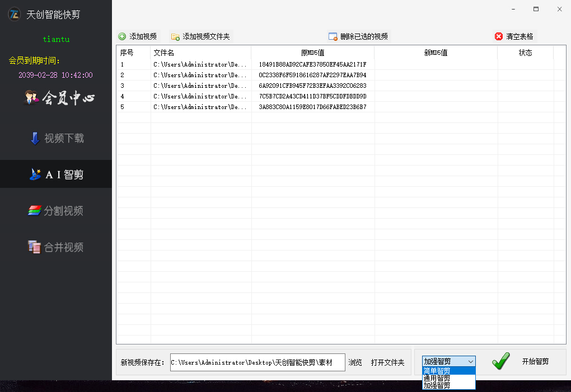
Task: Click the 序号 column header
Action: point(133,53)
